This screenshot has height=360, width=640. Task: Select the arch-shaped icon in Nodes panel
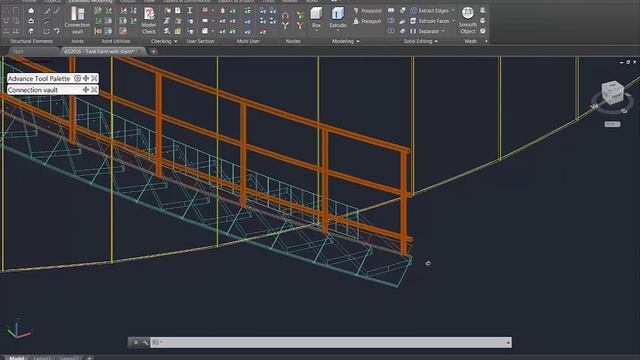(285, 16)
